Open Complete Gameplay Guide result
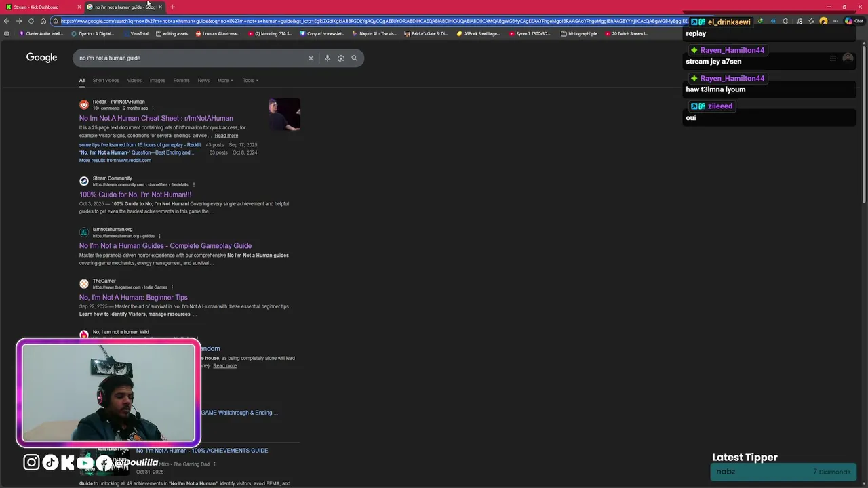The width and height of the screenshot is (868, 488). coord(165,246)
